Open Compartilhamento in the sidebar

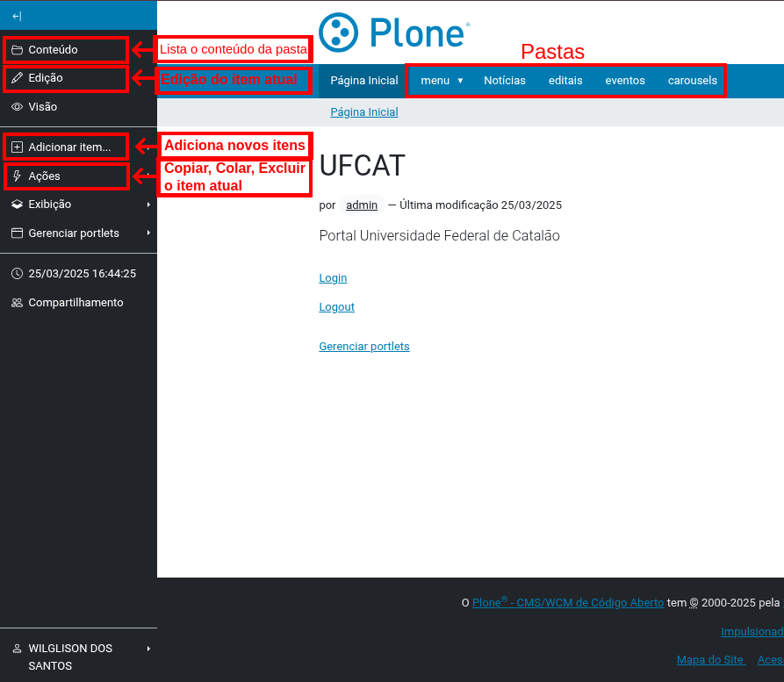coord(78,303)
